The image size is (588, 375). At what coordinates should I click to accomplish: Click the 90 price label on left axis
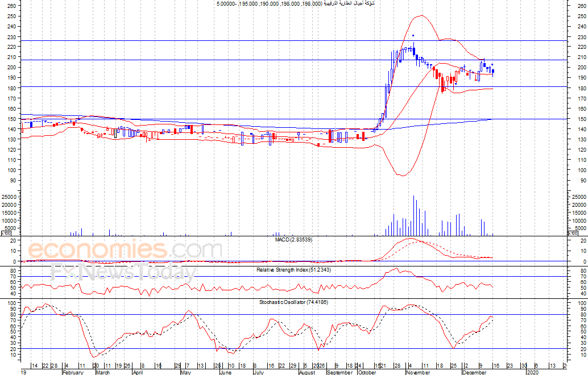pos(13,181)
